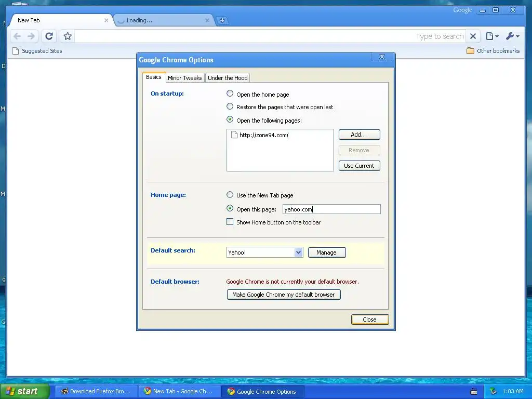532x399 pixels.
Task: Open the Other bookmarks folder
Action: 493,51
